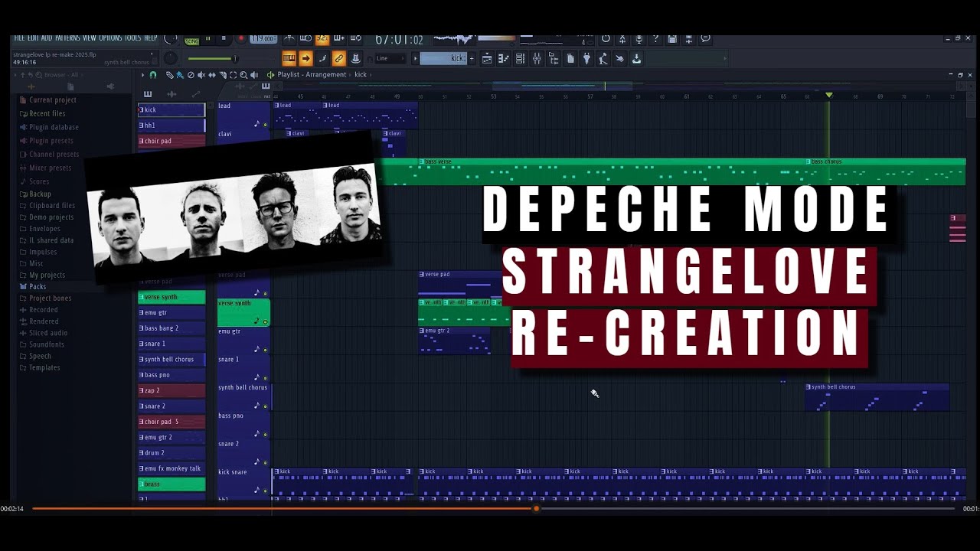This screenshot has height=551, width=980.
Task: Open the kick pattern selector dropdown
Action: [x=442, y=58]
